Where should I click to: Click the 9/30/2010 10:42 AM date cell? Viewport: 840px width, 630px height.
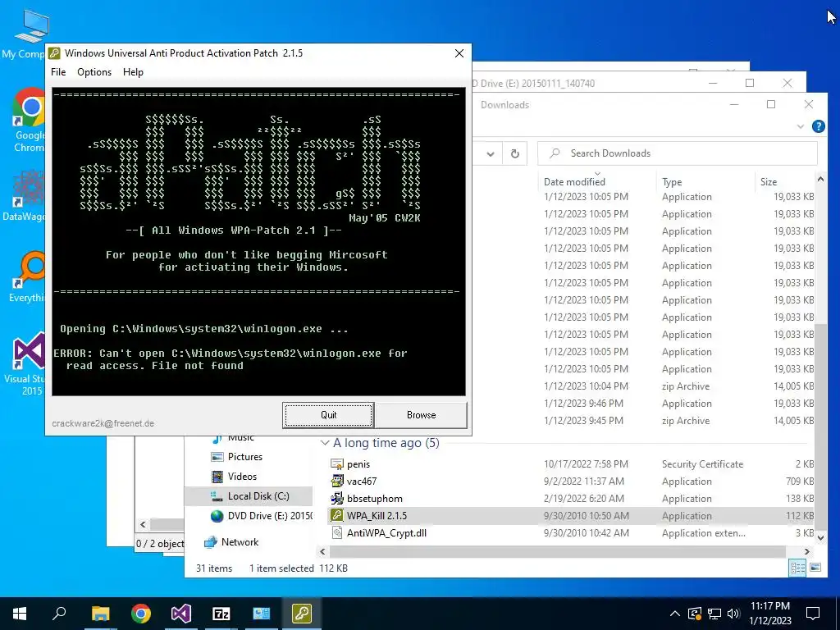(586, 532)
